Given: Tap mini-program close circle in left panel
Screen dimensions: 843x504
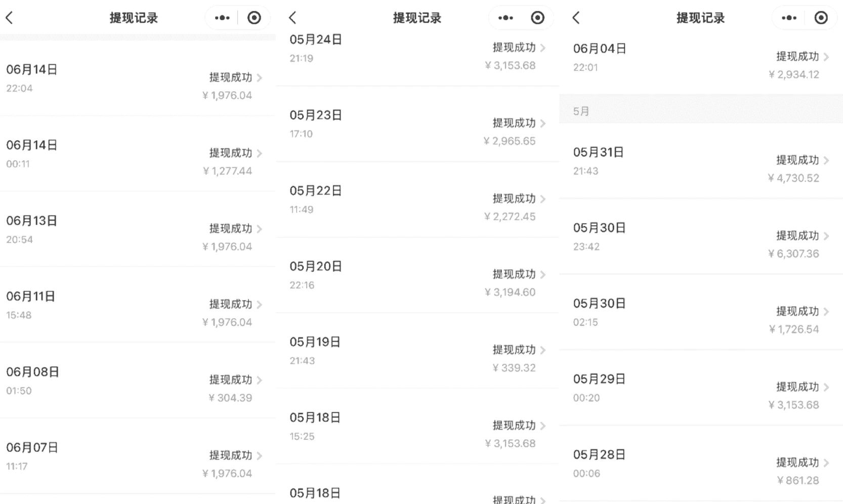Looking at the screenshot, I should (254, 18).
